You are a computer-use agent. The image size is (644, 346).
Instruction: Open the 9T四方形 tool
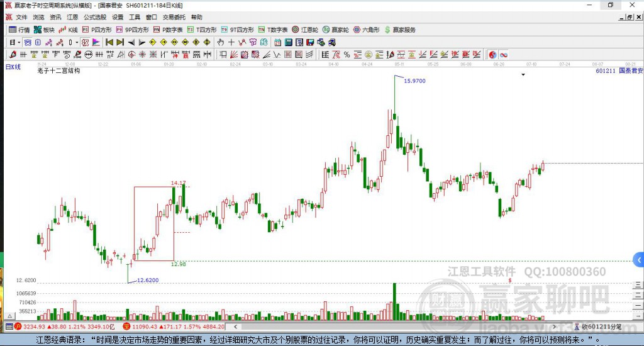[x=237, y=30]
